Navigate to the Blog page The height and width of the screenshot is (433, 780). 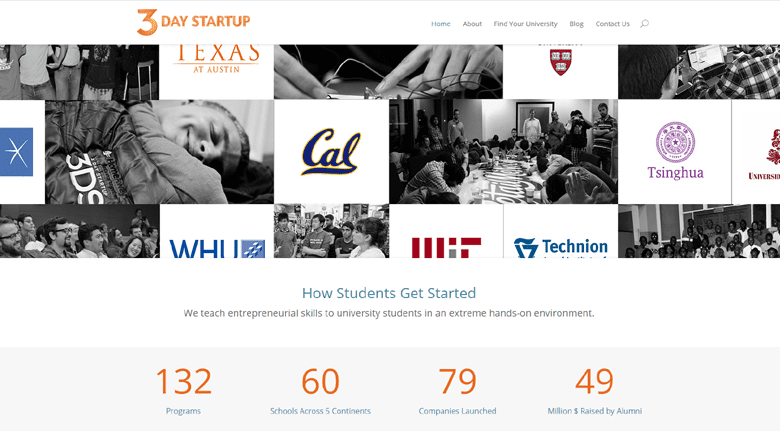click(x=576, y=24)
